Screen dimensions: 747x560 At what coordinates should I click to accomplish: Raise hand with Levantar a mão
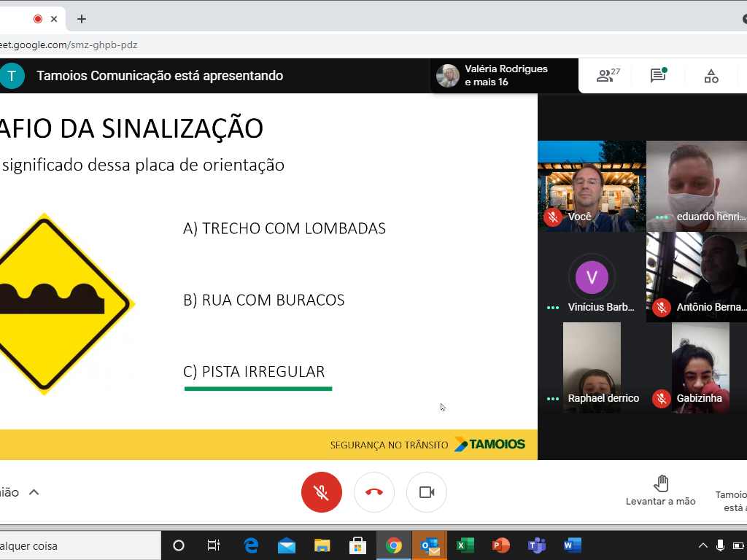pyautogui.click(x=661, y=491)
